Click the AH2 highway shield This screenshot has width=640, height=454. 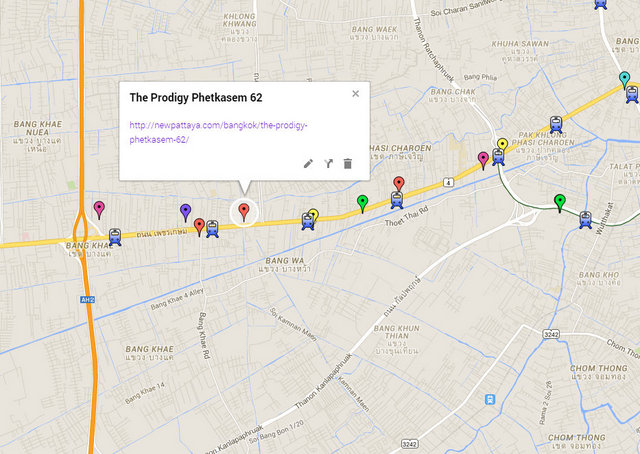[87, 300]
